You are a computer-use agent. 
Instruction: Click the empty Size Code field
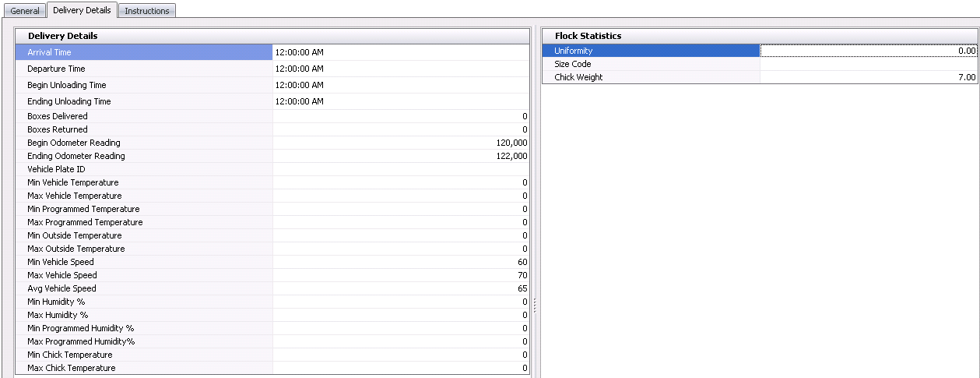[868, 64]
